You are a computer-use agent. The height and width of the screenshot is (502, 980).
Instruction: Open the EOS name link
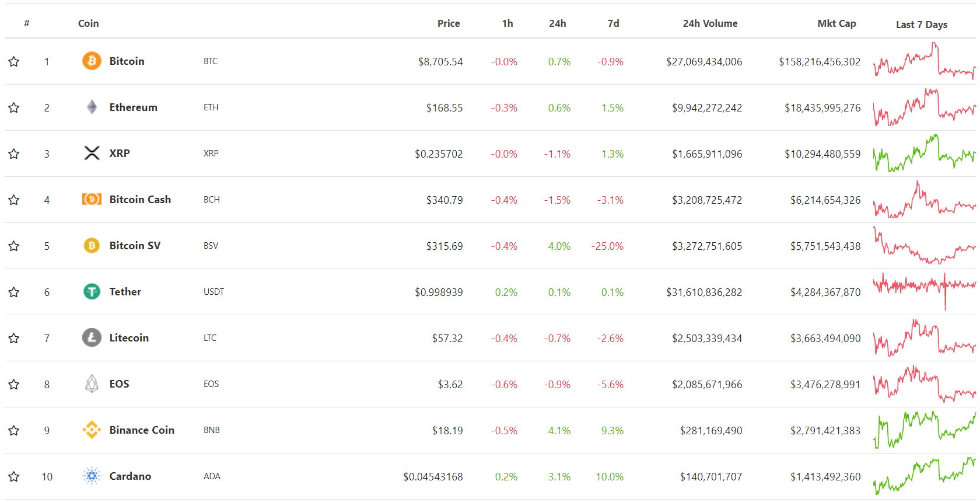(120, 384)
